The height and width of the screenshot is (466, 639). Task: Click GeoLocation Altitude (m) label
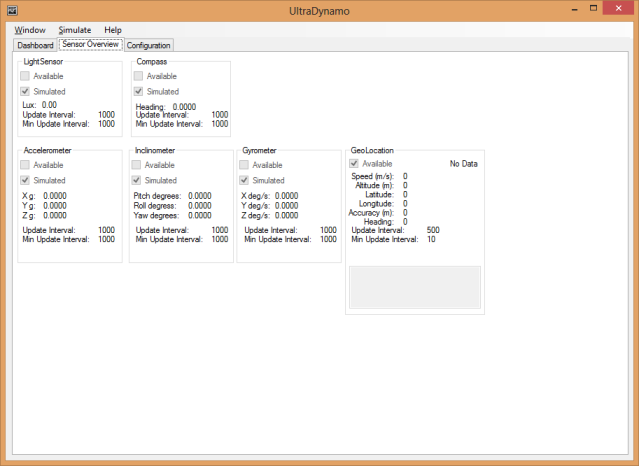(375, 185)
